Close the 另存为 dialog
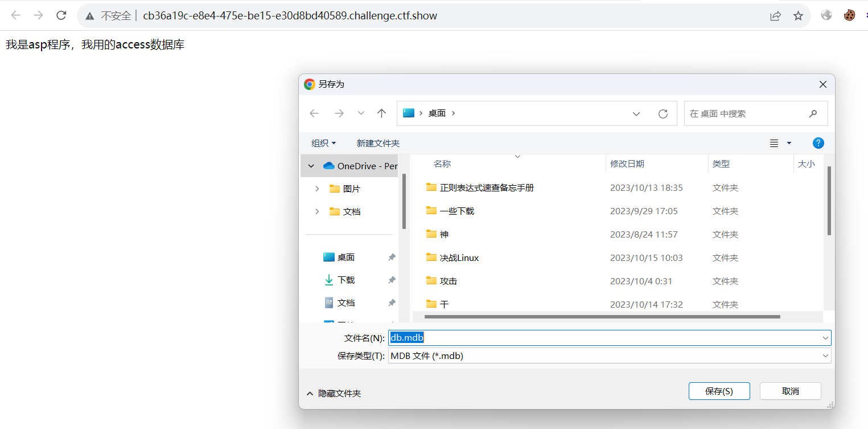Screen dimensions: 868x429 click(x=822, y=84)
